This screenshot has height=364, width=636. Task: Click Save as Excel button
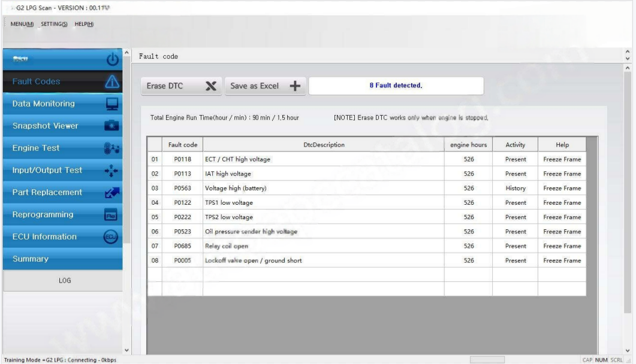[x=265, y=86]
